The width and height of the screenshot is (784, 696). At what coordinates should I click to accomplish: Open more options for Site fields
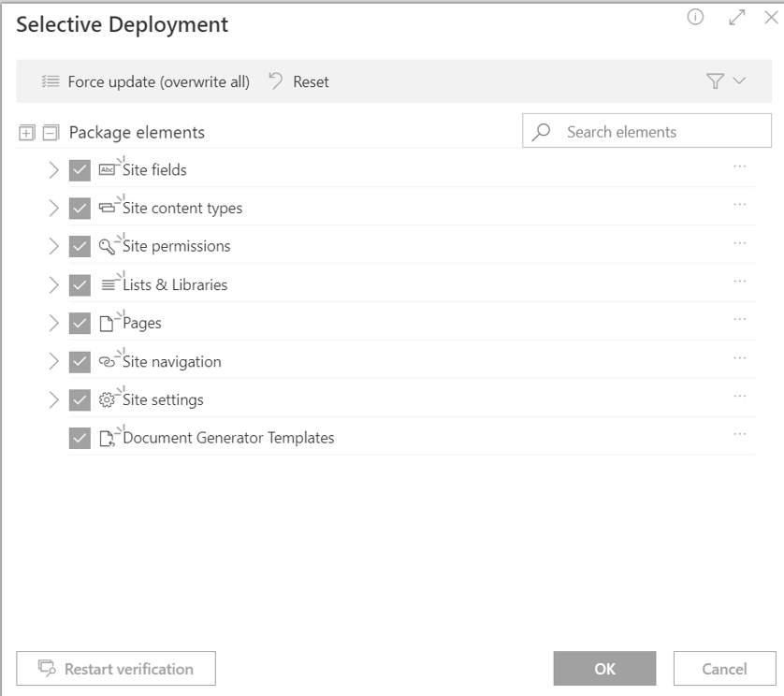(x=739, y=166)
